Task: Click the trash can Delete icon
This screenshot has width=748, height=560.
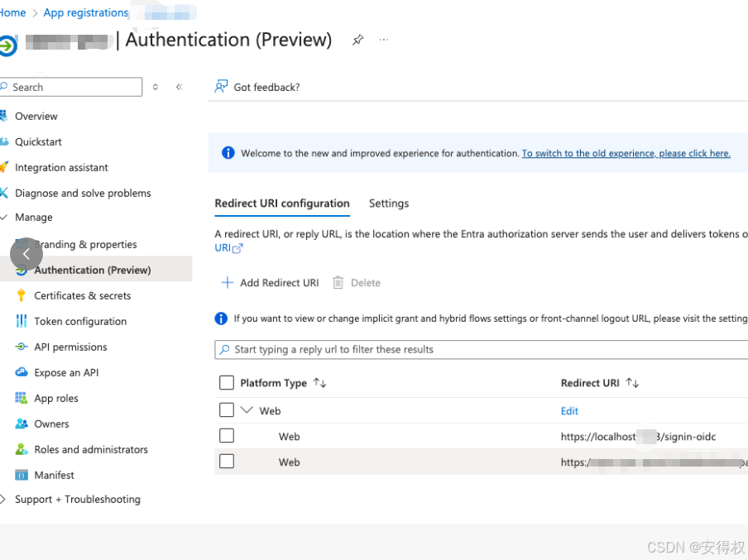Action: click(x=338, y=282)
